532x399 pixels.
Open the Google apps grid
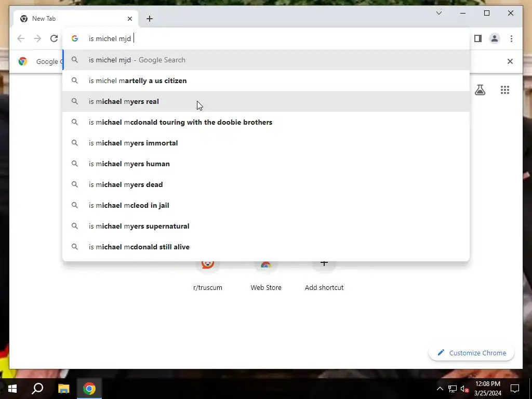click(x=505, y=90)
